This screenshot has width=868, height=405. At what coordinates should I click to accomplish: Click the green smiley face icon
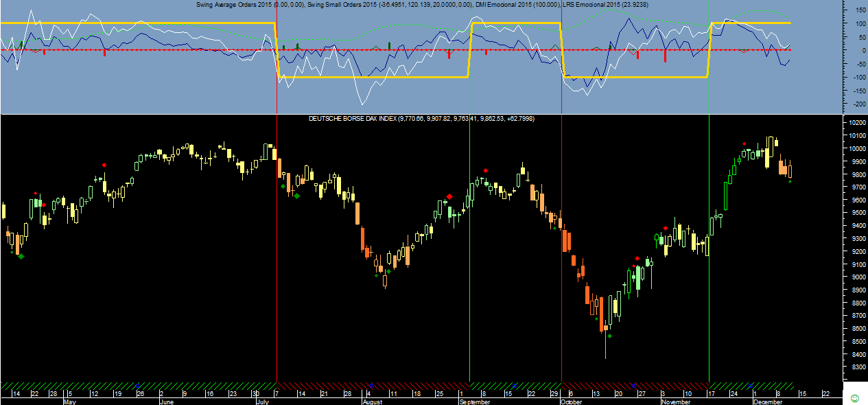854,398
